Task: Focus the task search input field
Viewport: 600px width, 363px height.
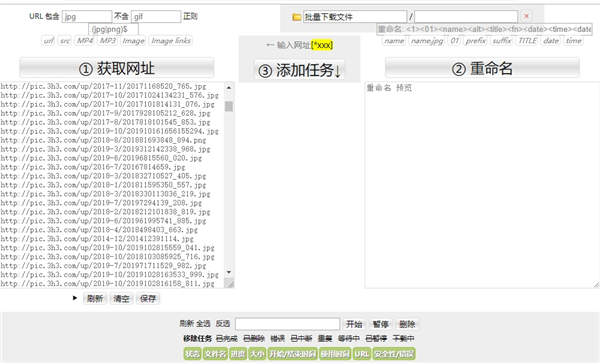Action: pos(287,324)
